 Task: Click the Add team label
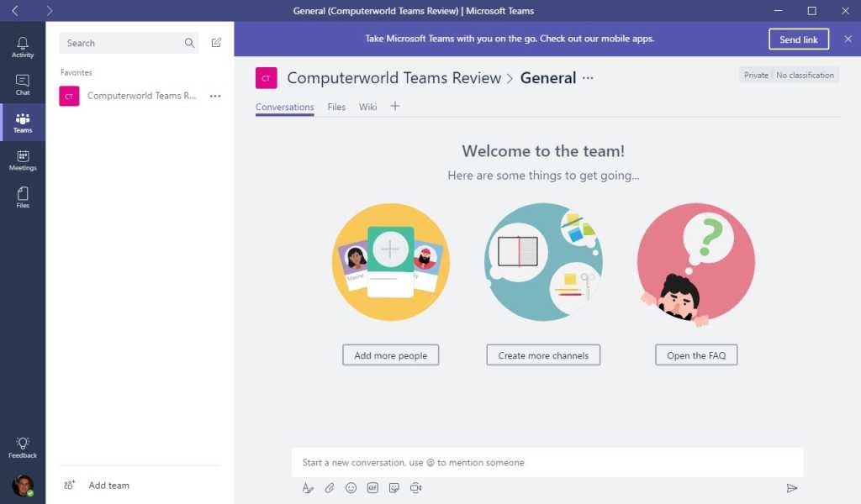[x=109, y=486]
